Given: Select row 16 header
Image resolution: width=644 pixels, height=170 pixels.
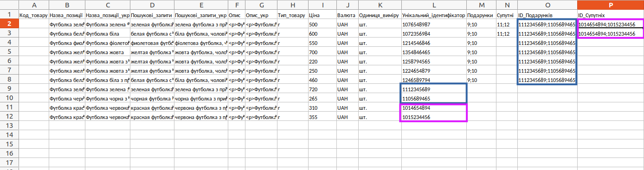Looking at the screenshot, I should [9, 154].
